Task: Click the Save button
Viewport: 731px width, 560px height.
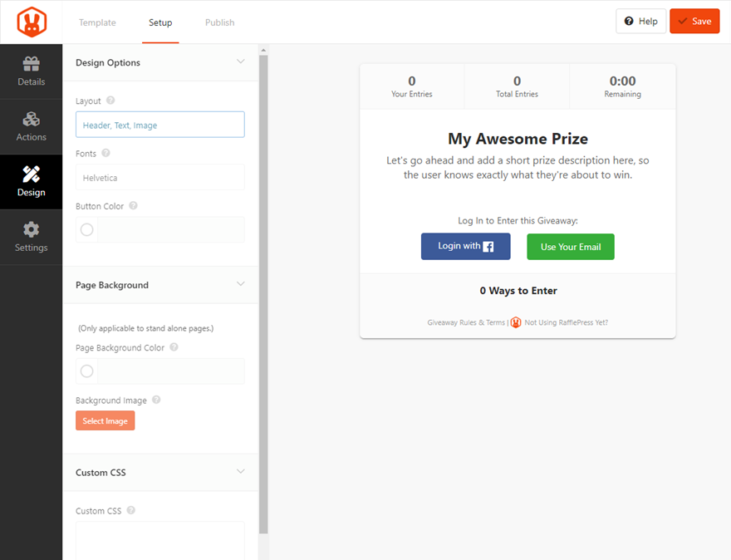Action: [694, 22]
